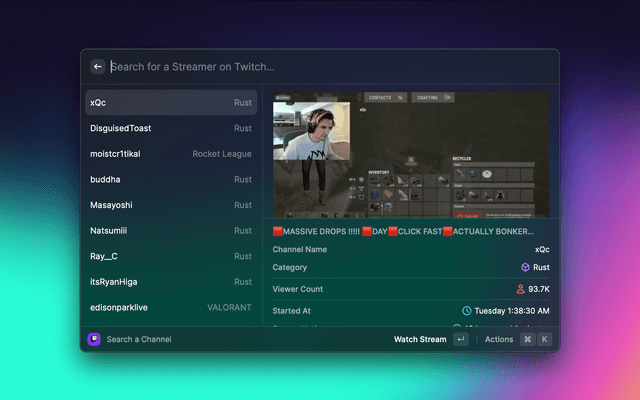
Task: Click the command key icon beside Actions
Action: coord(527,339)
